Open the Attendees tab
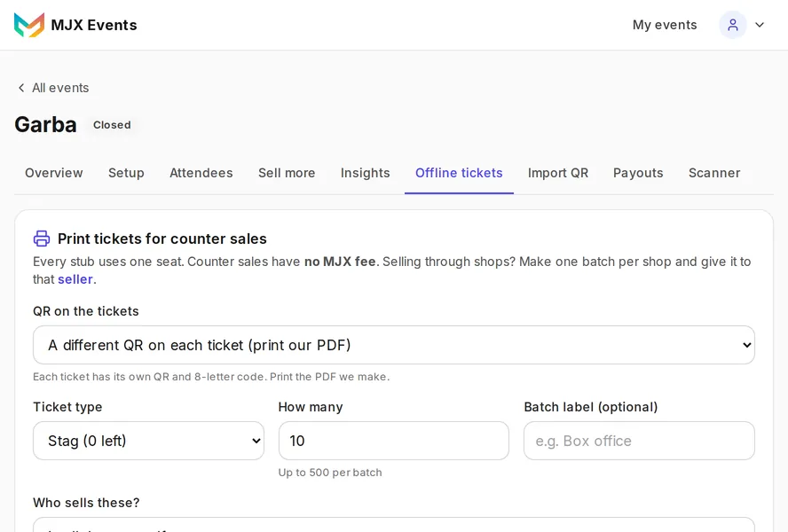Image resolution: width=788 pixels, height=532 pixels. coord(201,173)
